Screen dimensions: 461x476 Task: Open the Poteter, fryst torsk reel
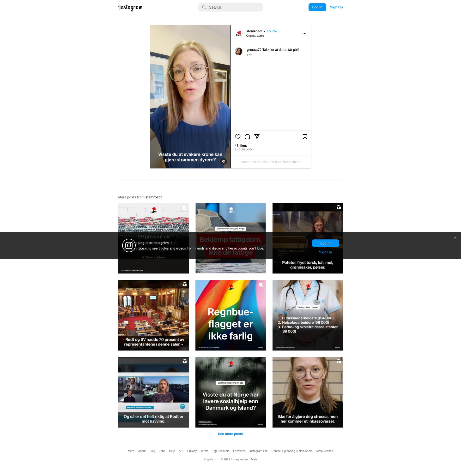click(x=307, y=238)
